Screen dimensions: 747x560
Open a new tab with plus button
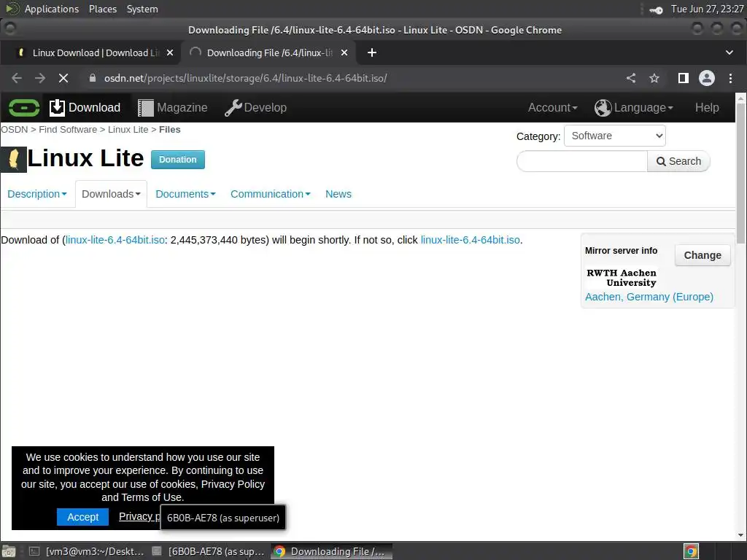372,52
